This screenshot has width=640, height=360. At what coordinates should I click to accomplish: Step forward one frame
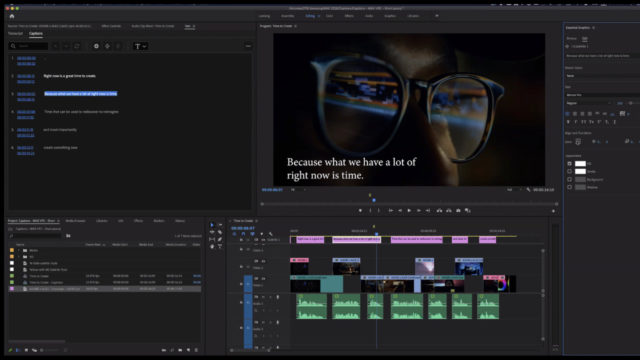419,211
